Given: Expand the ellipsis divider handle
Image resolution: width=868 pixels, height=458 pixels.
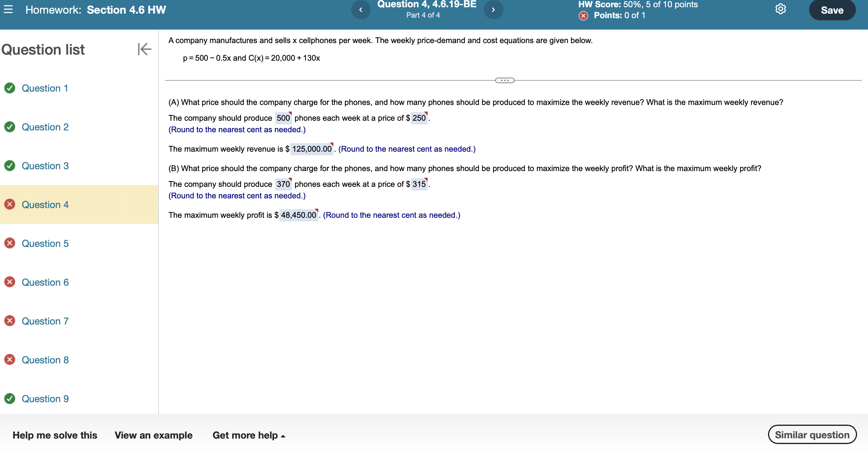Looking at the screenshot, I should (504, 80).
